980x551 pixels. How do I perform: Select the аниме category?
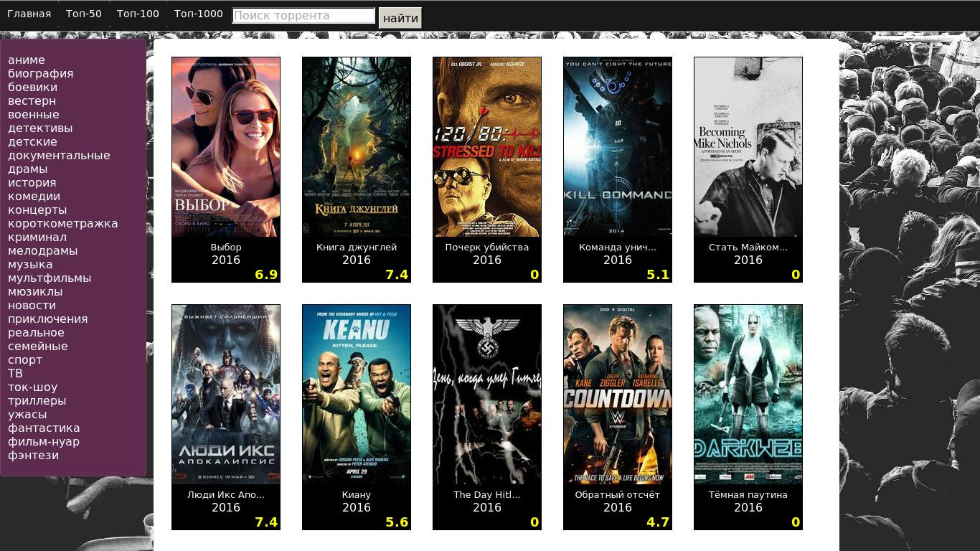coord(27,60)
